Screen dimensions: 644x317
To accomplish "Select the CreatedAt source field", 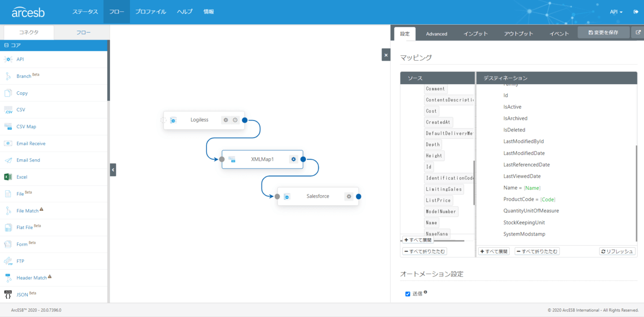I will click(x=439, y=122).
